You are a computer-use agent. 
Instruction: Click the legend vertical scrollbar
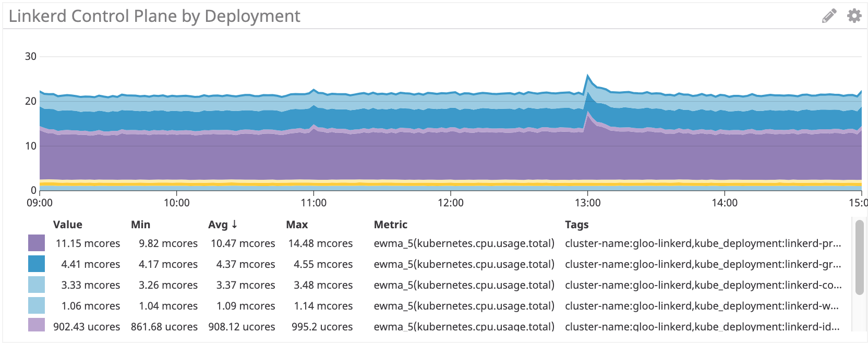(859, 257)
